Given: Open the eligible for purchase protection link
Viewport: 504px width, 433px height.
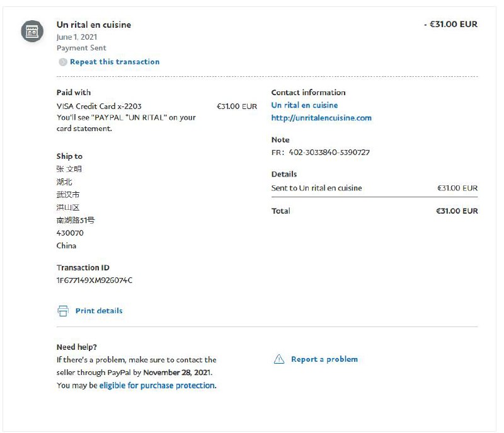Looking at the screenshot, I should (x=157, y=385).
